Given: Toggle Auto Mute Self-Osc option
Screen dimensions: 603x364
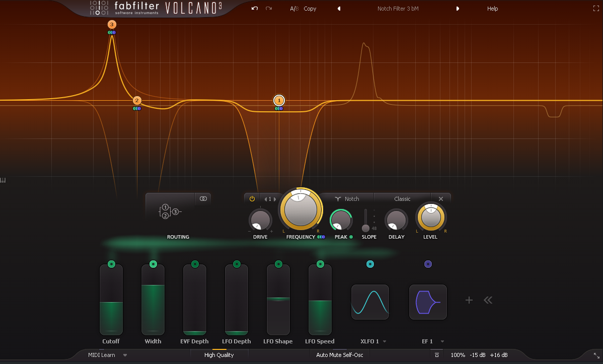Looking at the screenshot, I should point(340,355).
